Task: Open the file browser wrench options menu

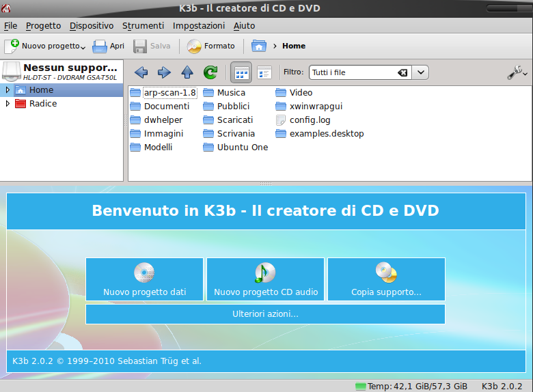Action: [517, 72]
